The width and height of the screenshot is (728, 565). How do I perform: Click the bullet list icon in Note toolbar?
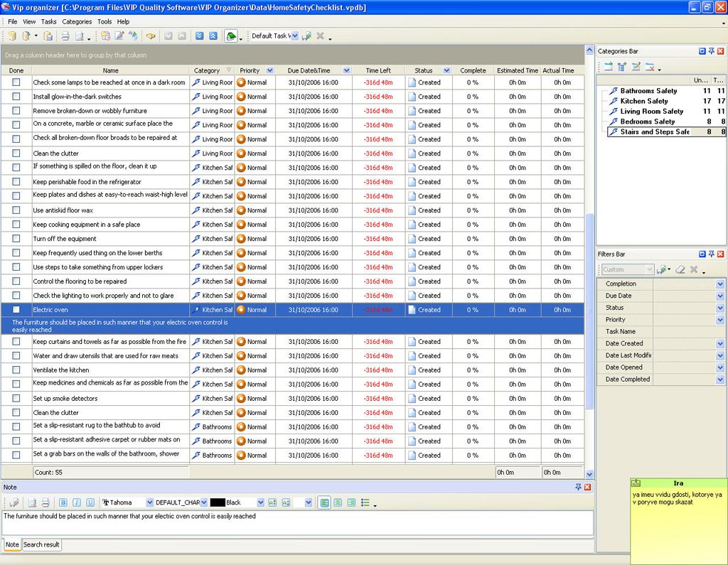click(x=365, y=502)
